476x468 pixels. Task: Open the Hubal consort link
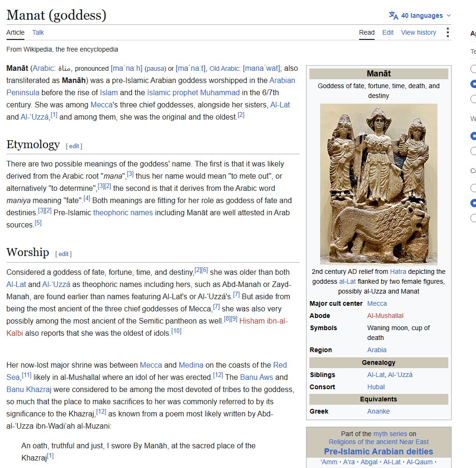376,387
